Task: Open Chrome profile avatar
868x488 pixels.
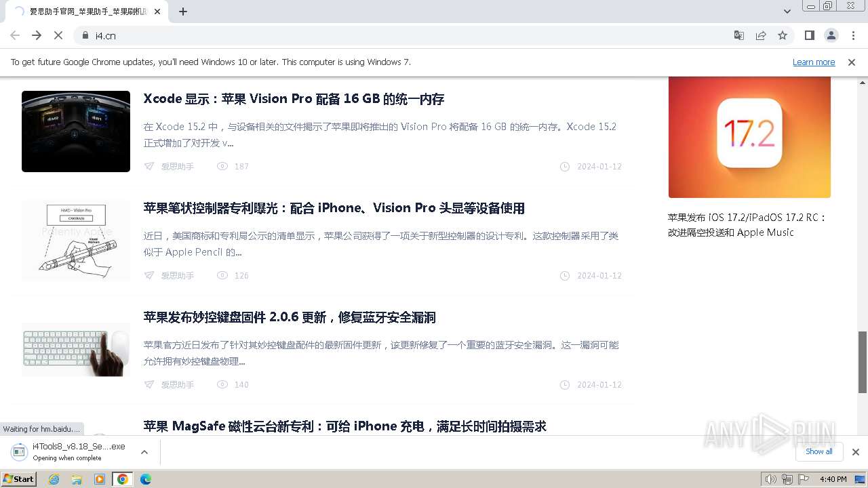Action: pos(831,35)
